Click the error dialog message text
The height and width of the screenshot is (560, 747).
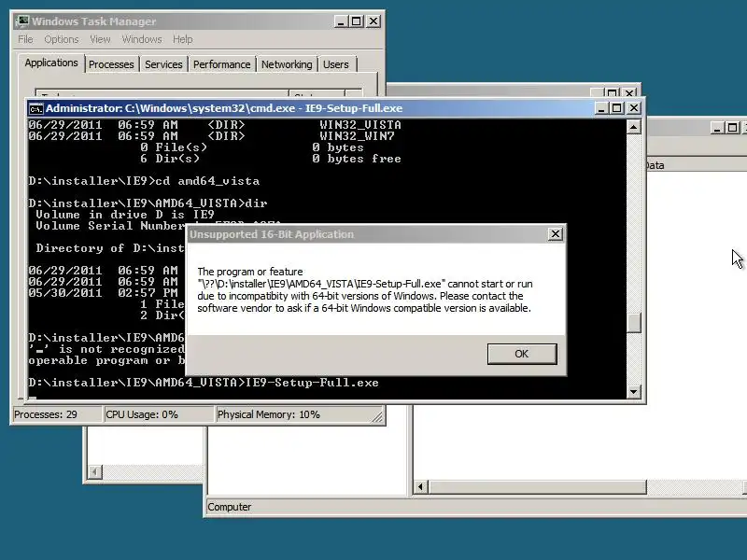[x=364, y=290]
